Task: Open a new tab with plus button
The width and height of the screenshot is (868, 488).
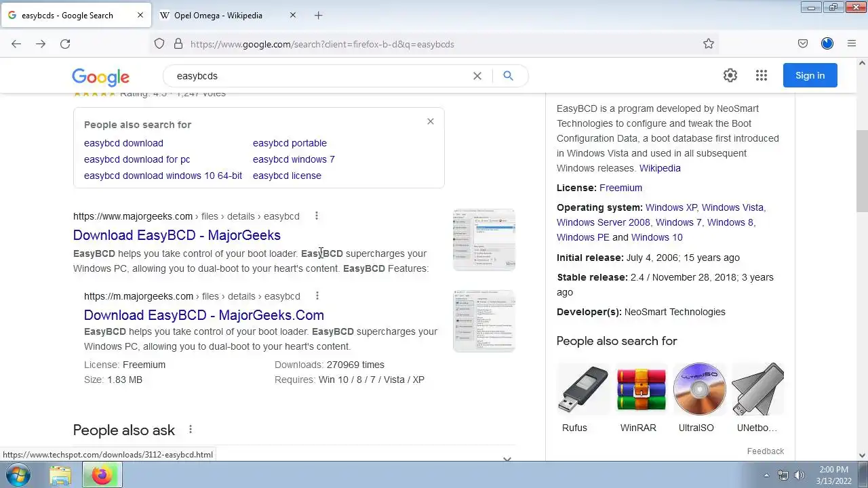Action: (x=319, y=16)
